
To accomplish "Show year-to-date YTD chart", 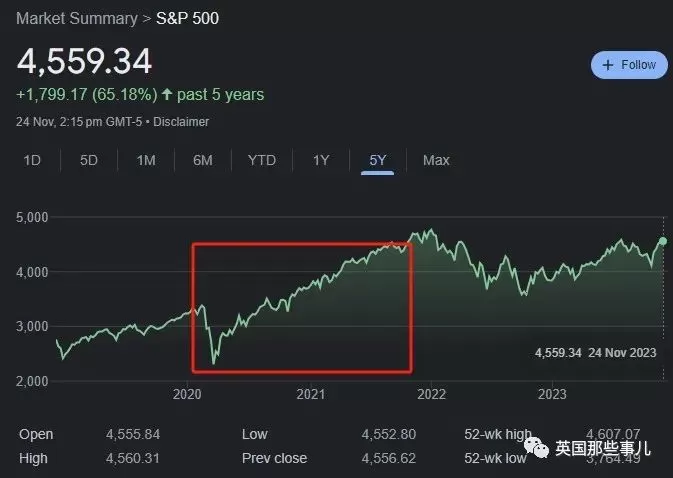I will click(262, 160).
